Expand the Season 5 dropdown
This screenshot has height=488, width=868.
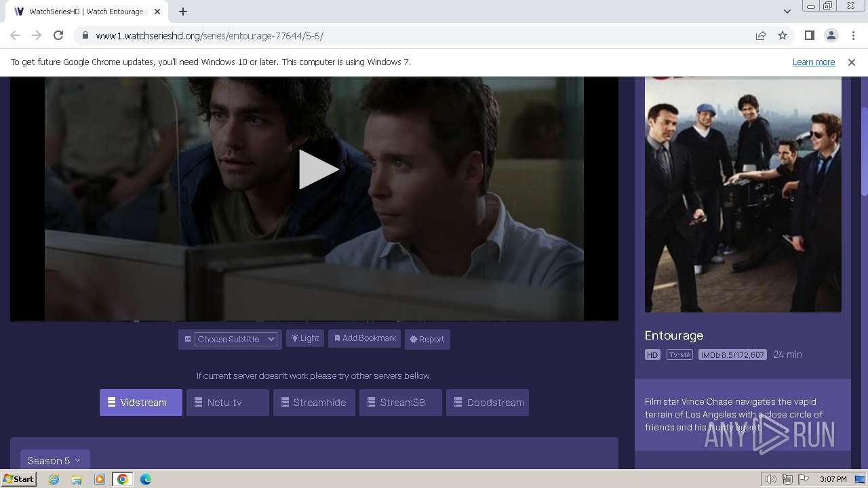click(55, 461)
